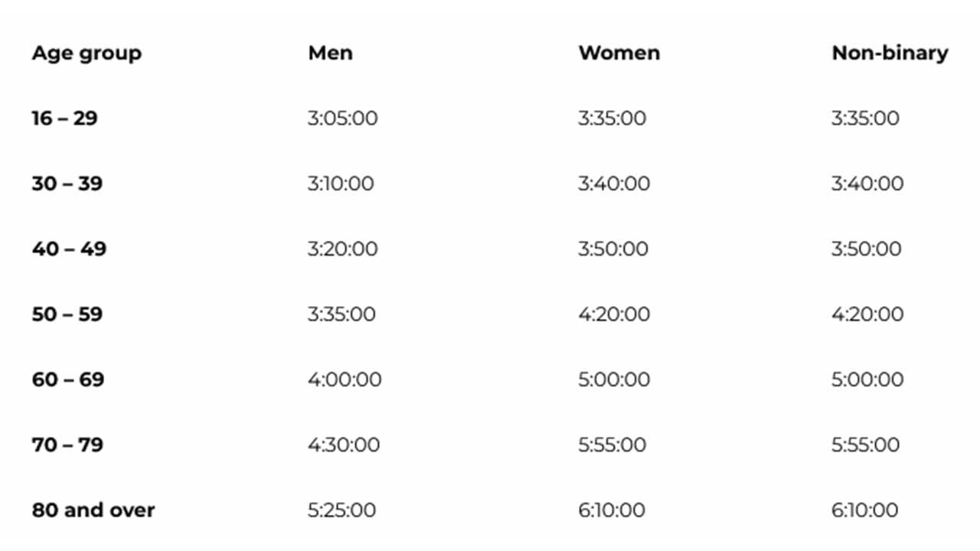Click the Men's 4:30:00 time for 70 – 79
Viewport: 980px width, 551px height.
pos(343,445)
